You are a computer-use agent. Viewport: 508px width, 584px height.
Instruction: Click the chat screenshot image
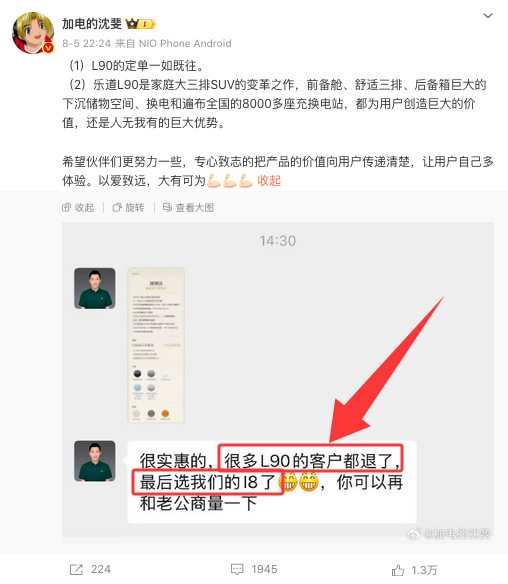278,380
